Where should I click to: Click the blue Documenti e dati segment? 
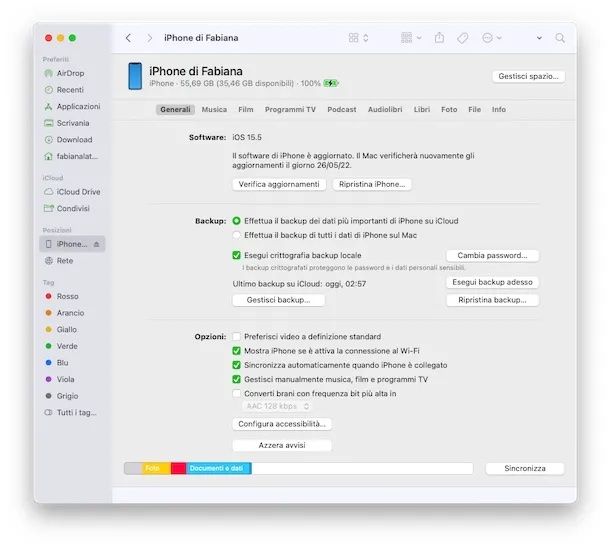(x=219, y=468)
